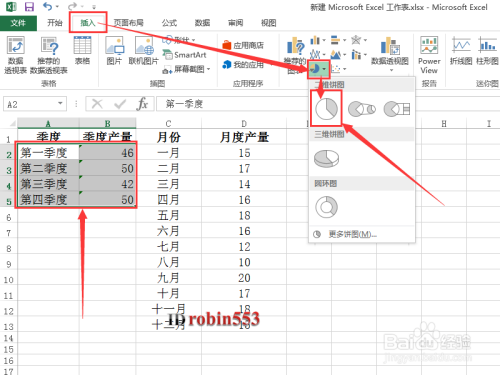Viewport: 500px width, 375px height.
Task: Select column C header
Action: click(x=169, y=124)
